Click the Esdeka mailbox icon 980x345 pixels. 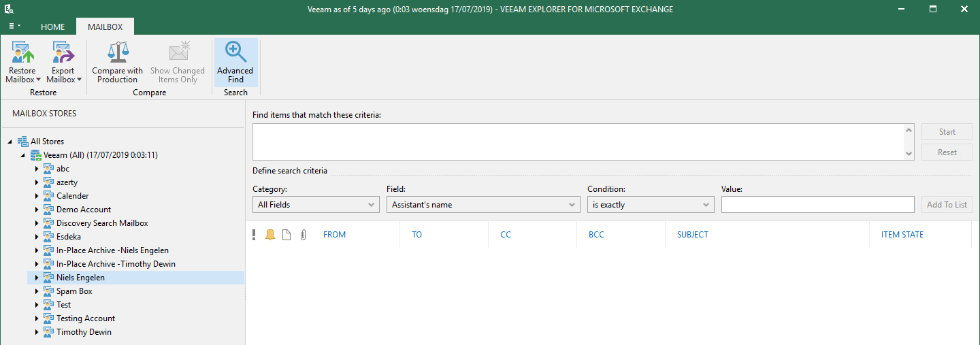tap(48, 237)
